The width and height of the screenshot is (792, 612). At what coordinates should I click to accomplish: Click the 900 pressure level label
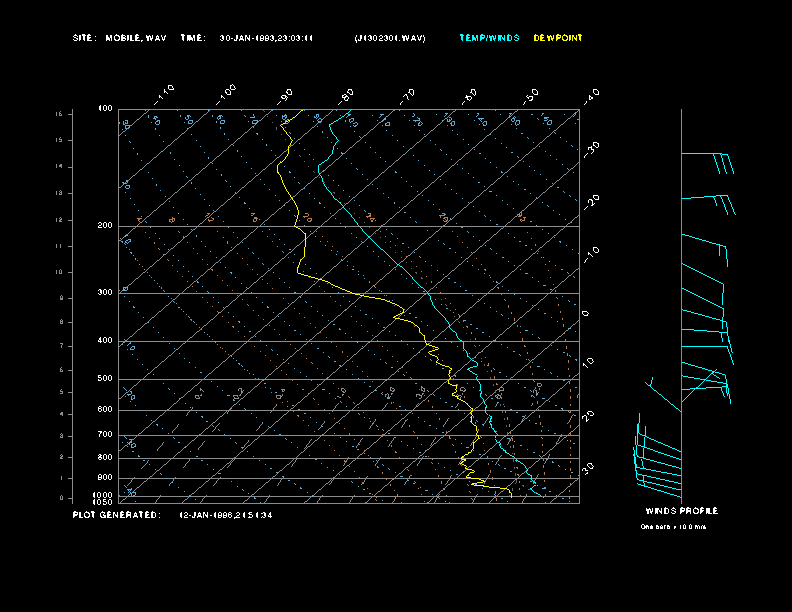point(105,478)
